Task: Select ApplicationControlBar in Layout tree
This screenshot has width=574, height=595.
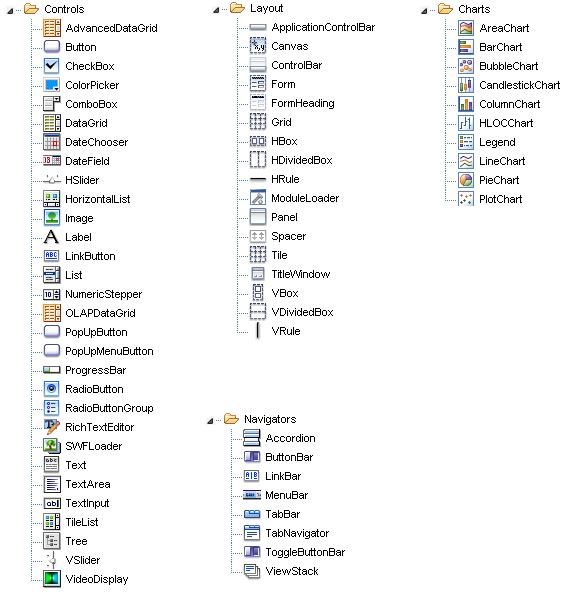Action: 323,27
